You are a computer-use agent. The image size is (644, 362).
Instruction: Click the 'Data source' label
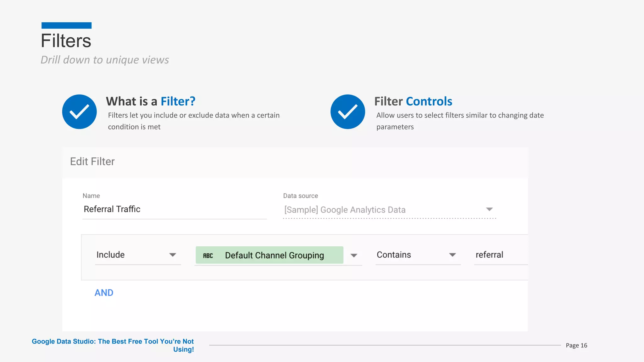[301, 196]
